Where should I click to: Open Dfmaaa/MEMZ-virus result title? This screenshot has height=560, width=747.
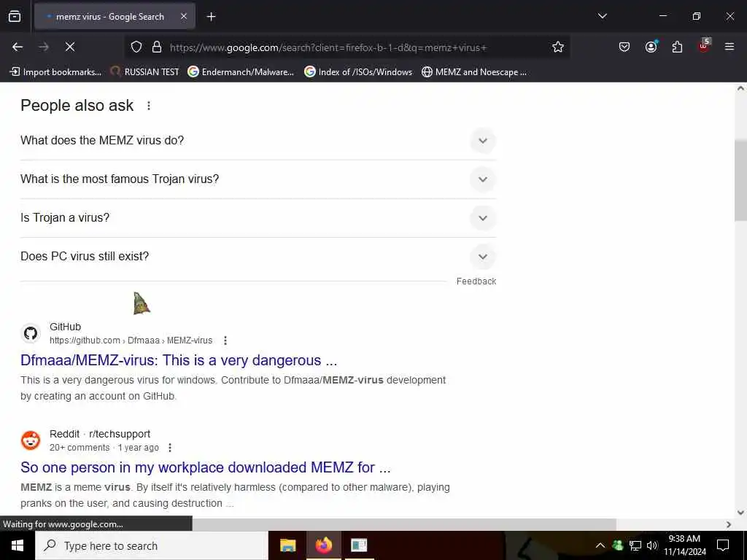click(179, 360)
